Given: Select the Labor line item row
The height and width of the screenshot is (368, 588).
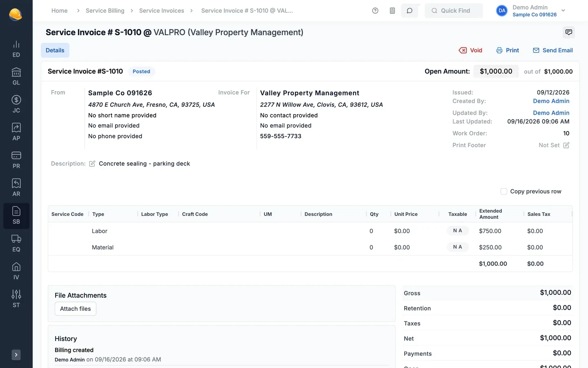Looking at the screenshot, I should tap(310, 231).
